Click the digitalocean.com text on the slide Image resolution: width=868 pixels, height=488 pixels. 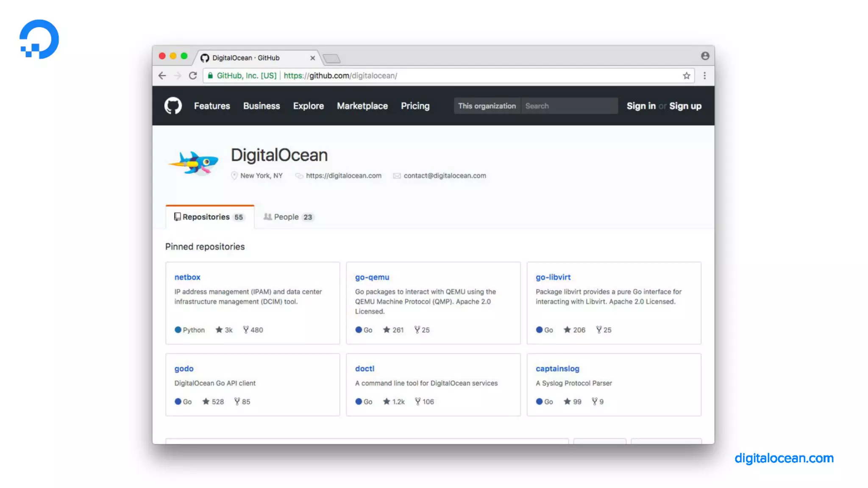784,458
